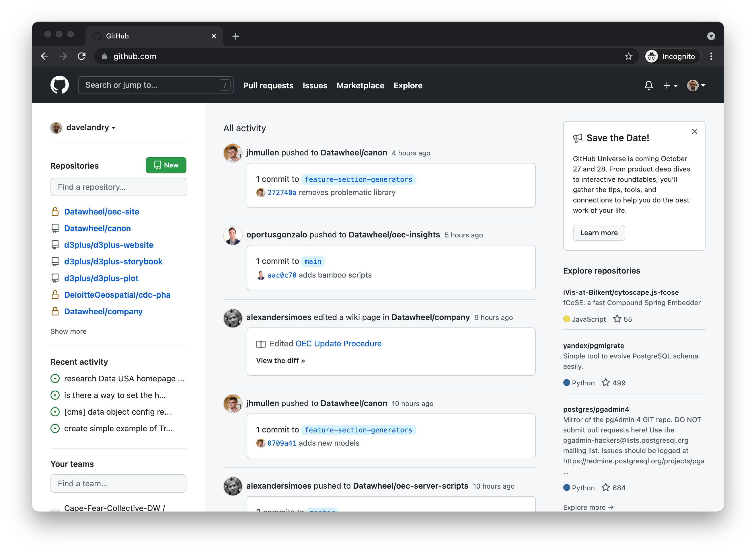This screenshot has height=554, width=756.
Task: Go to Marketplace in the top nav
Action: point(360,85)
